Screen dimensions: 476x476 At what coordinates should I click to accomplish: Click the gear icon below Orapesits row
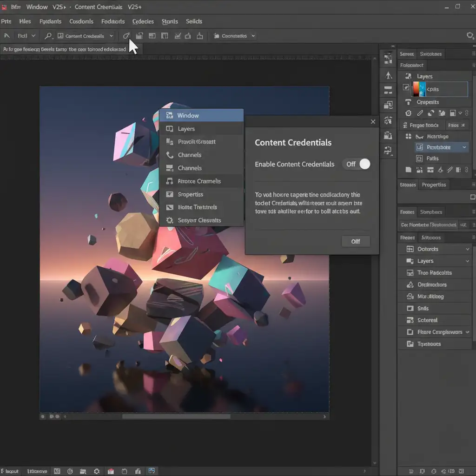(x=408, y=113)
